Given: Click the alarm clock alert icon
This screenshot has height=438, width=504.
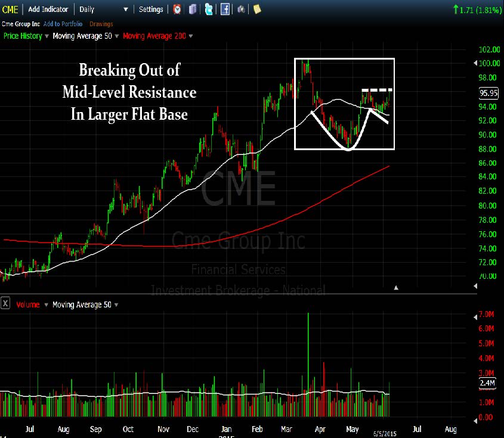Looking at the screenshot, I should pos(177,10).
